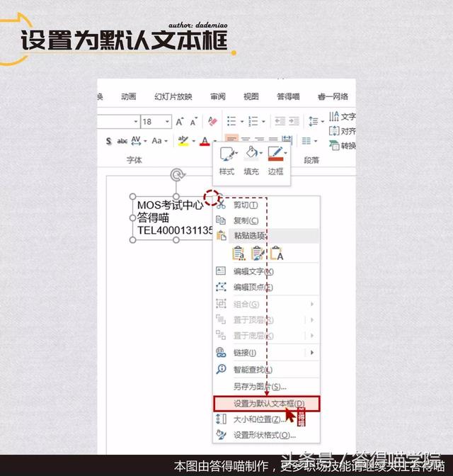Select 编辑文字(X) menu item
453x476 pixels.
tap(266, 271)
